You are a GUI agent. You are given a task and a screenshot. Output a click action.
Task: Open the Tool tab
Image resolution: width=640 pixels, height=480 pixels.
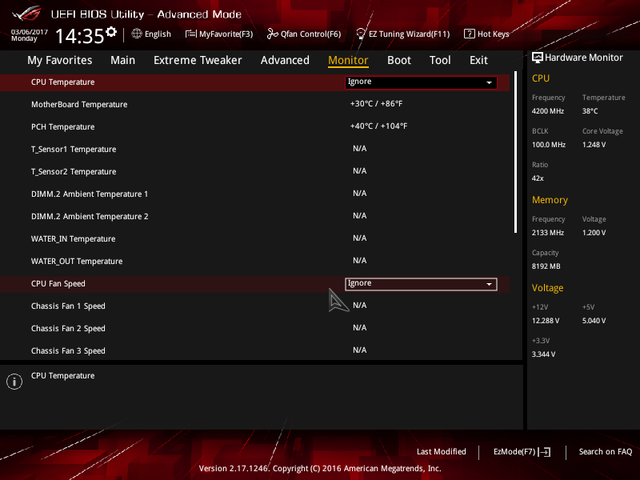[x=440, y=60]
